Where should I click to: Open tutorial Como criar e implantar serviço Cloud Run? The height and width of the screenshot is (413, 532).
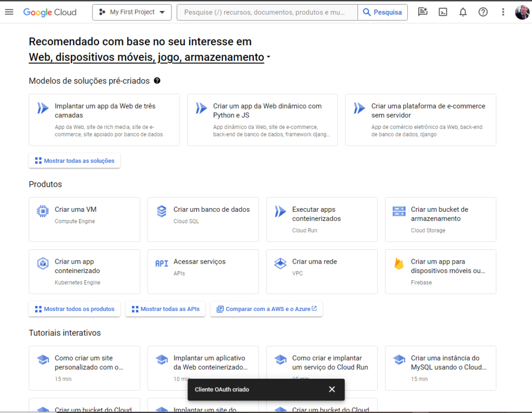pos(322,368)
